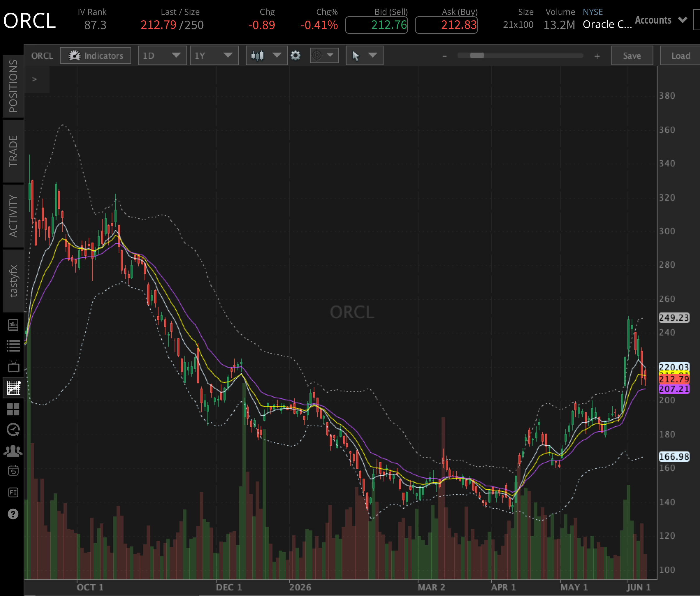The width and height of the screenshot is (700, 596).
Task: Click the 220.03 price label
Action: coord(674,367)
